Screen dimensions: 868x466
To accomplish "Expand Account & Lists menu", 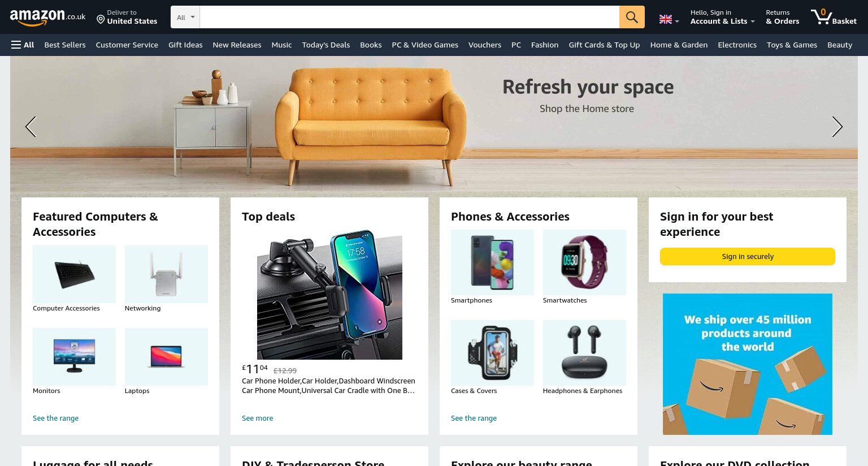I will coord(722,17).
